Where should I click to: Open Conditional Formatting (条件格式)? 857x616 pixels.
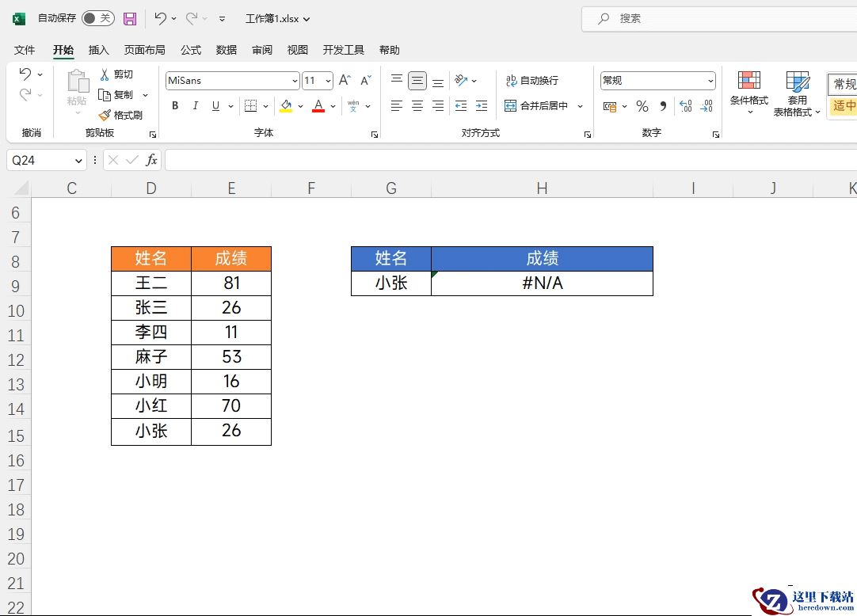pos(748,92)
